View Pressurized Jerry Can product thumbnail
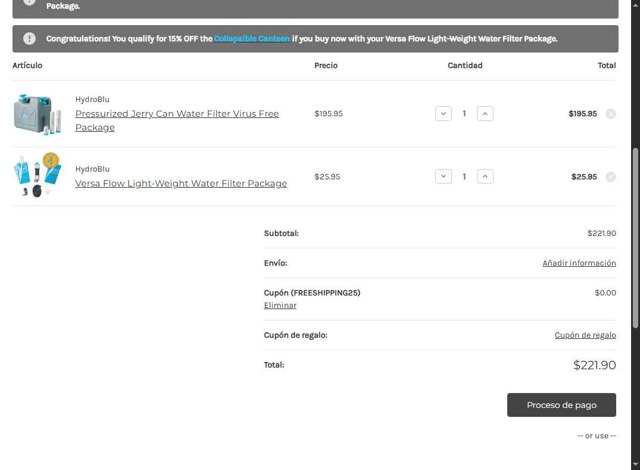The width and height of the screenshot is (640, 470). click(x=37, y=114)
